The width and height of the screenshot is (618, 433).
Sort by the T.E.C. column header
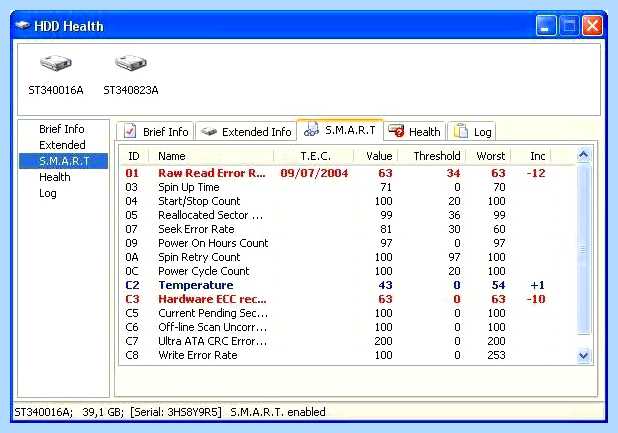(x=314, y=156)
